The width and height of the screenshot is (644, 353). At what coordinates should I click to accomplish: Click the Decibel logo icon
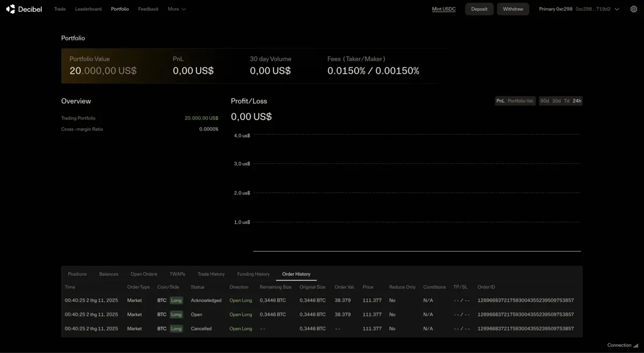coord(11,9)
